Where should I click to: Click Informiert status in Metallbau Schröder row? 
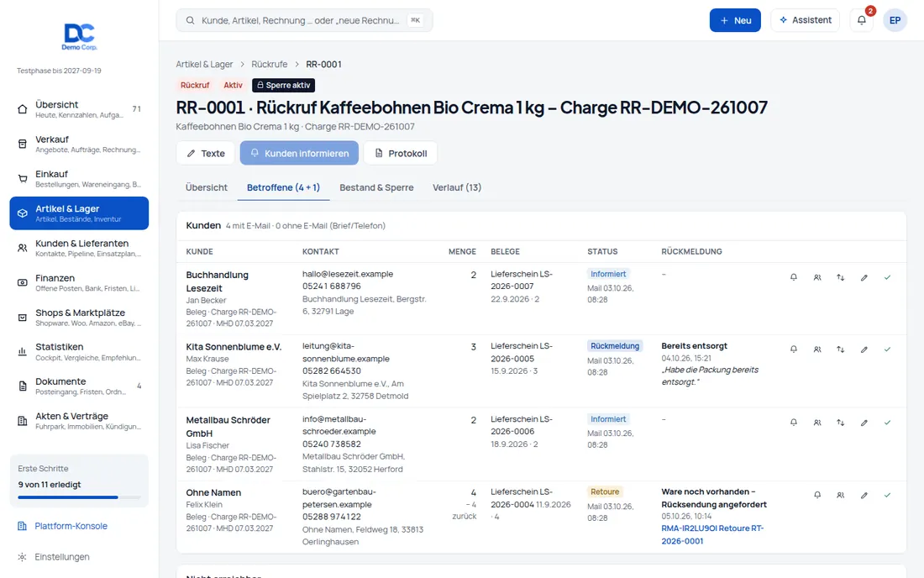(608, 419)
